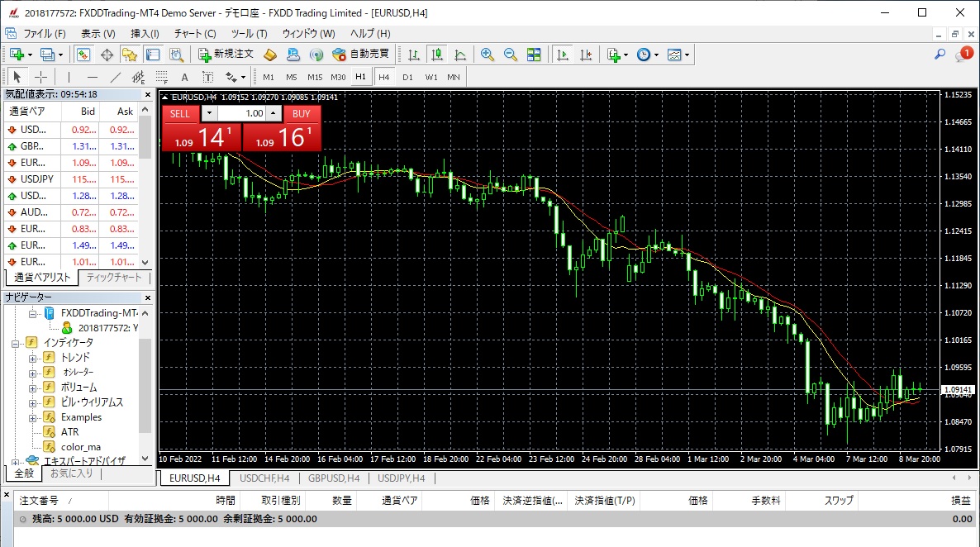Collapse the インディケータ tree node
Image resolution: width=980 pixels, height=547 pixels.
(x=15, y=342)
